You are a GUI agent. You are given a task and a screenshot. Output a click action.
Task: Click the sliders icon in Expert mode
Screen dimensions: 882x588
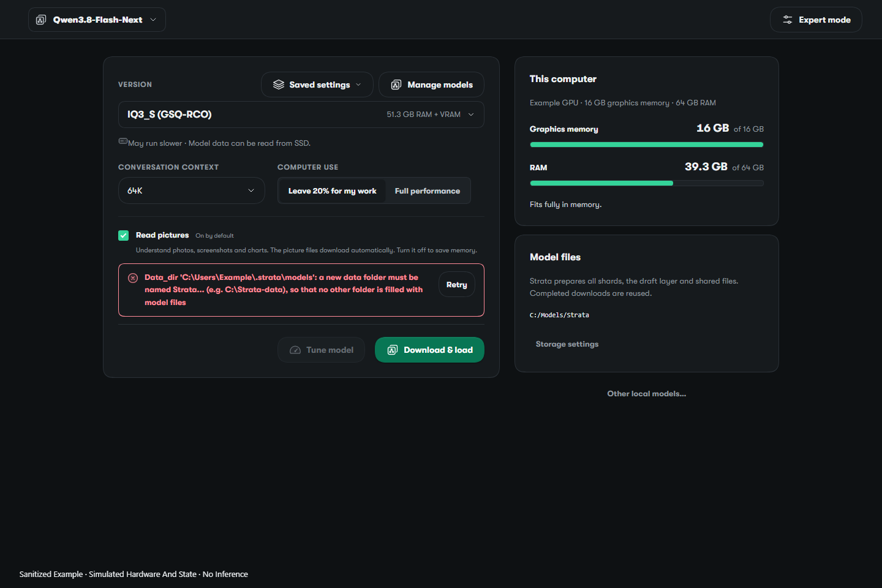point(788,20)
